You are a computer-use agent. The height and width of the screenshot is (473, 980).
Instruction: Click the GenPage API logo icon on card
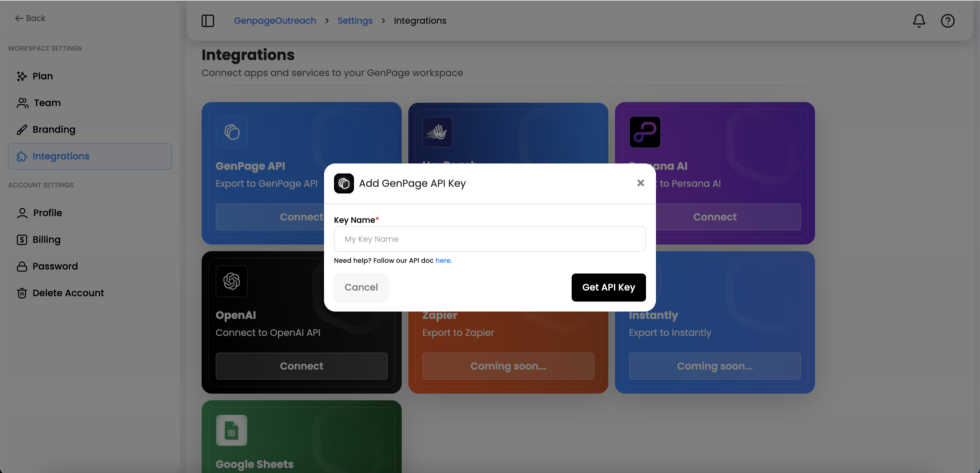click(x=232, y=132)
